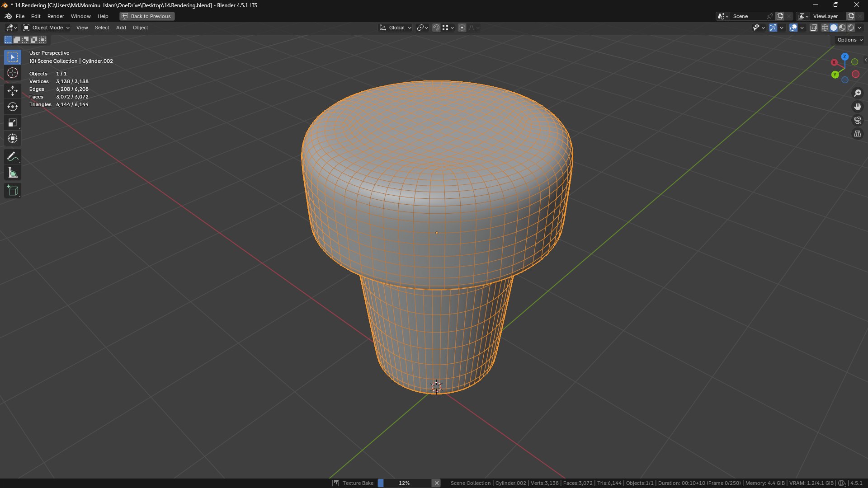868x488 pixels.
Task: Open the proportional editing falloff dropdown
Action: point(473,28)
